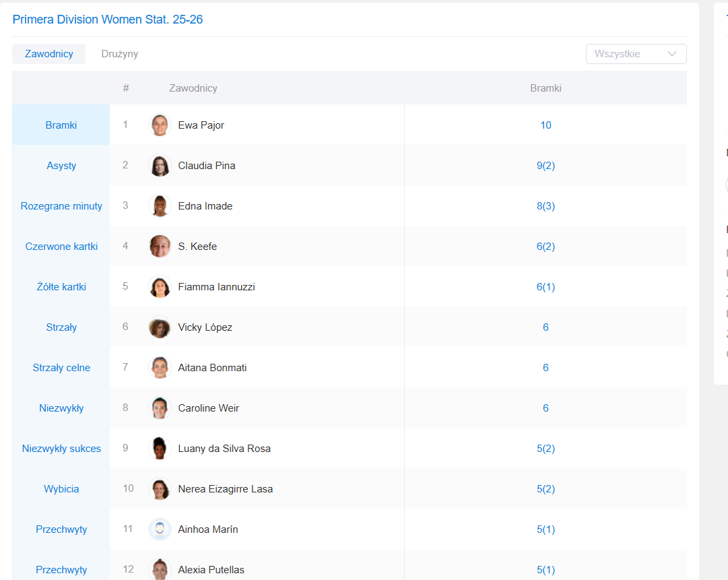The image size is (728, 580).
Task: Click Caroline Weir's goal count 6
Action: (545, 408)
